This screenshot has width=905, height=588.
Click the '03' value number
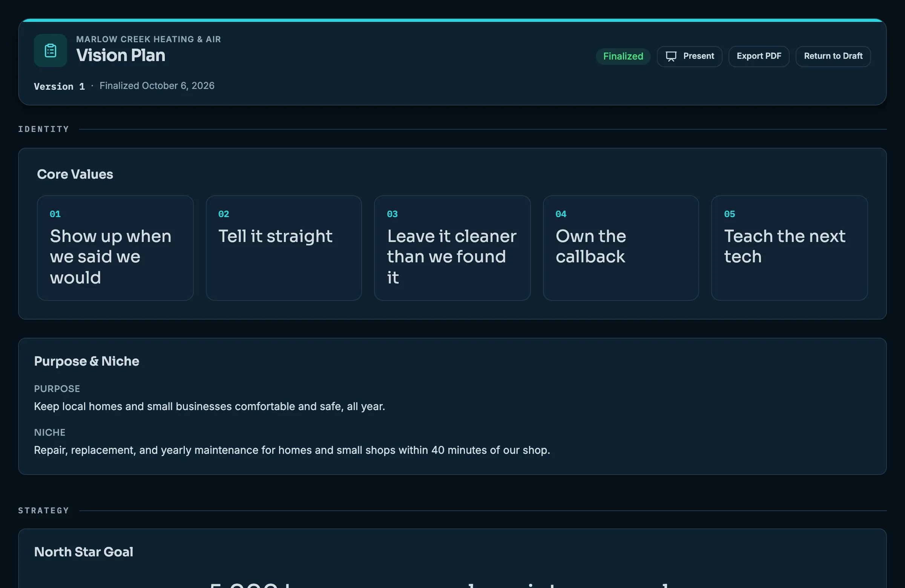tap(392, 214)
